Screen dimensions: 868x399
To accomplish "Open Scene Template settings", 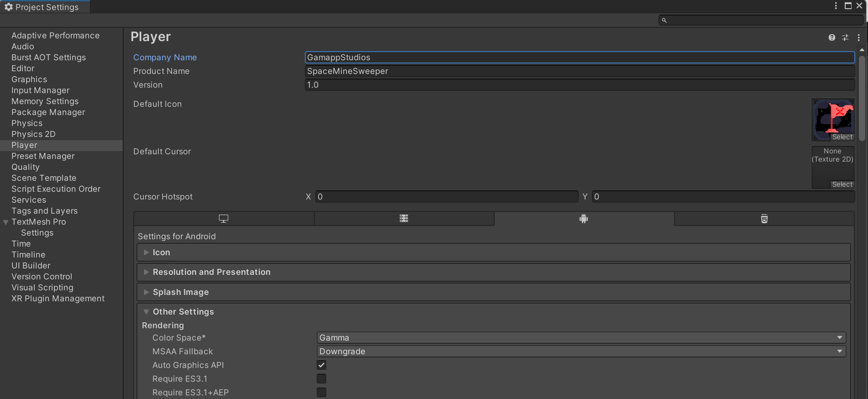I will [44, 178].
